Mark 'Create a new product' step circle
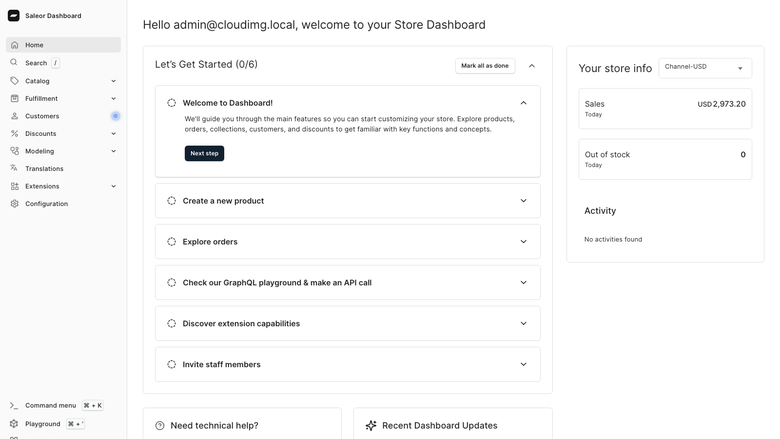780x439 pixels. 172,201
